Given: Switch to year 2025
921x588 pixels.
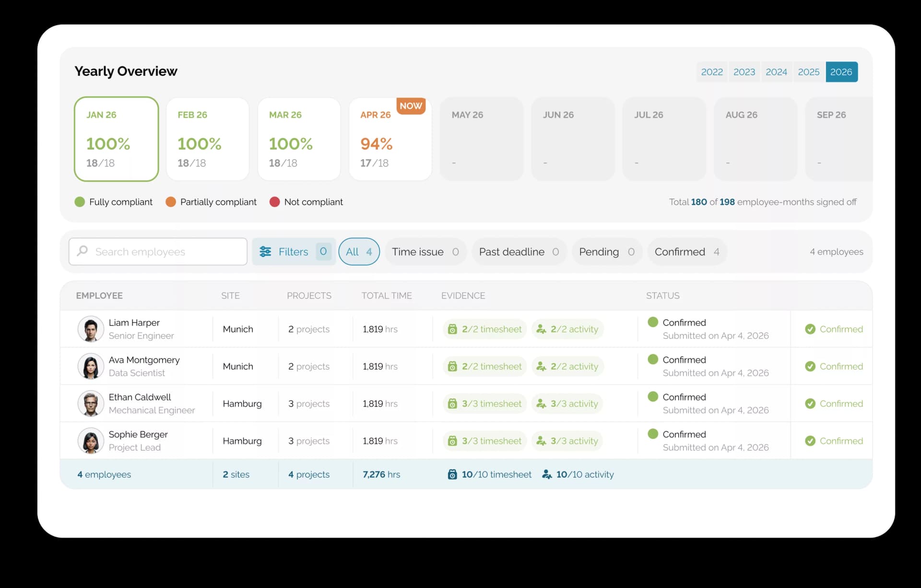Looking at the screenshot, I should (809, 72).
